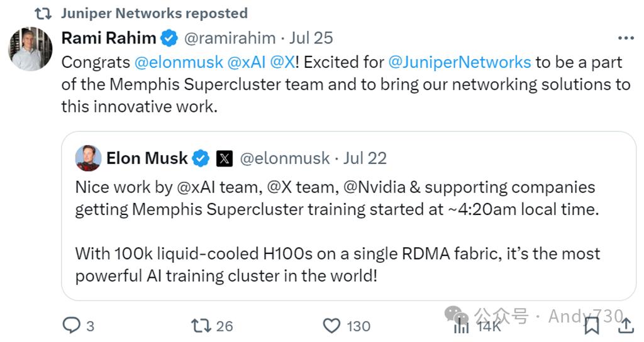Open Rami Rahim's profile picture
Image resolution: width=644 pixels, height=342 pixels.
coord(30,48)
